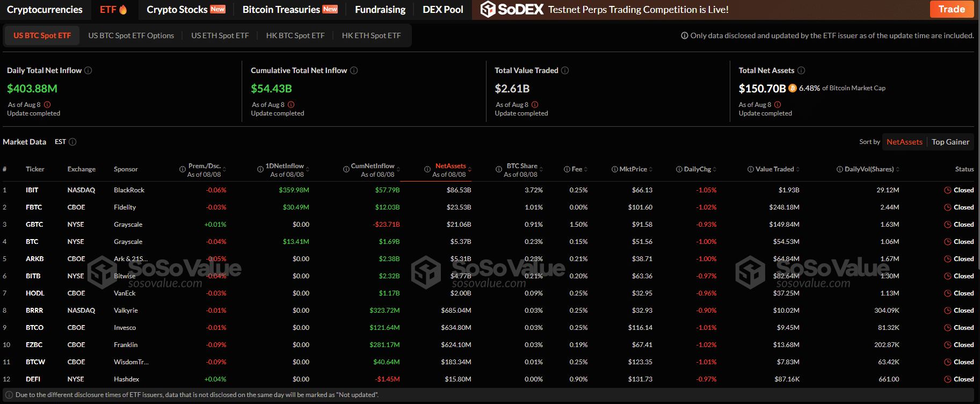Open the Cryptocurrencies menu
980x404 pixels.
click(45, 10)
